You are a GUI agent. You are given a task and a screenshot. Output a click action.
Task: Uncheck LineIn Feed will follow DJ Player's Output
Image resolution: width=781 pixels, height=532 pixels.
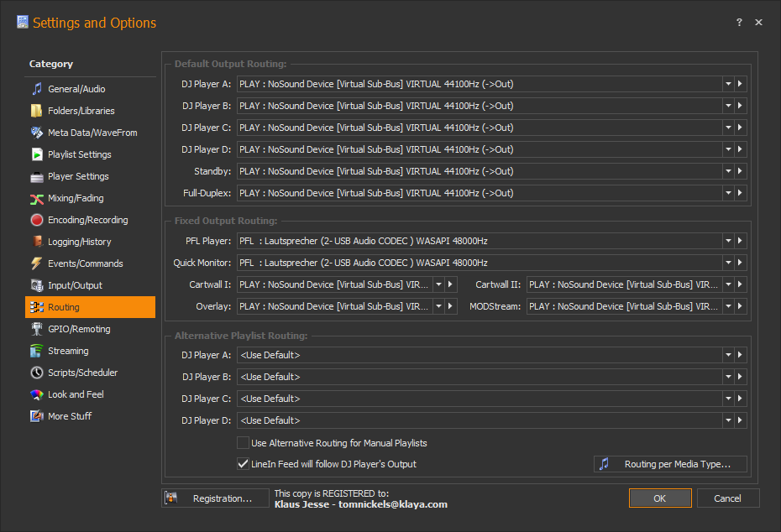[243, 464]
